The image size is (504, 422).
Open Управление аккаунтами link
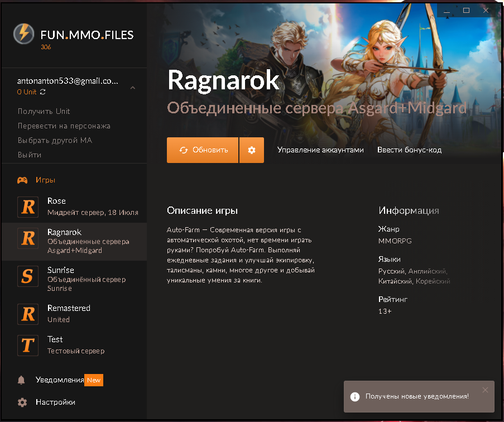coord(320,150)
